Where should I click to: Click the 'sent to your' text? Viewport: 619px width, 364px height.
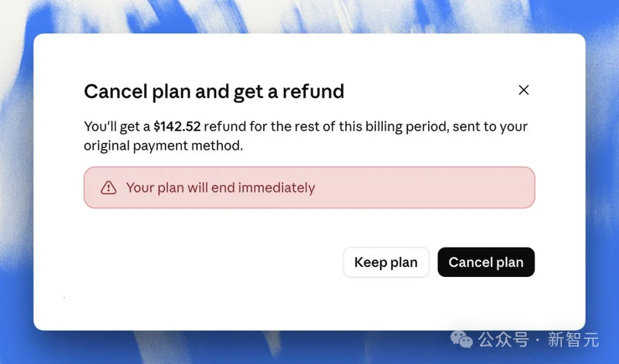point(490,126)
